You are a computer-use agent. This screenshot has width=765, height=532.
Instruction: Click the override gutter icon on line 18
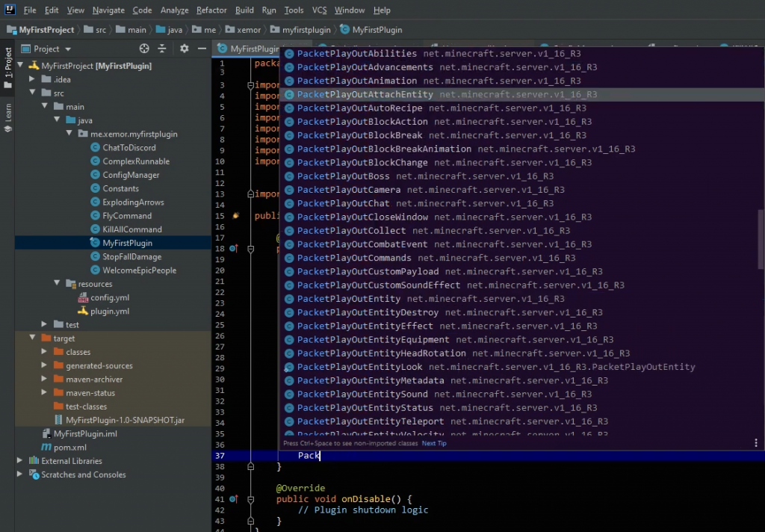(234, 248)
